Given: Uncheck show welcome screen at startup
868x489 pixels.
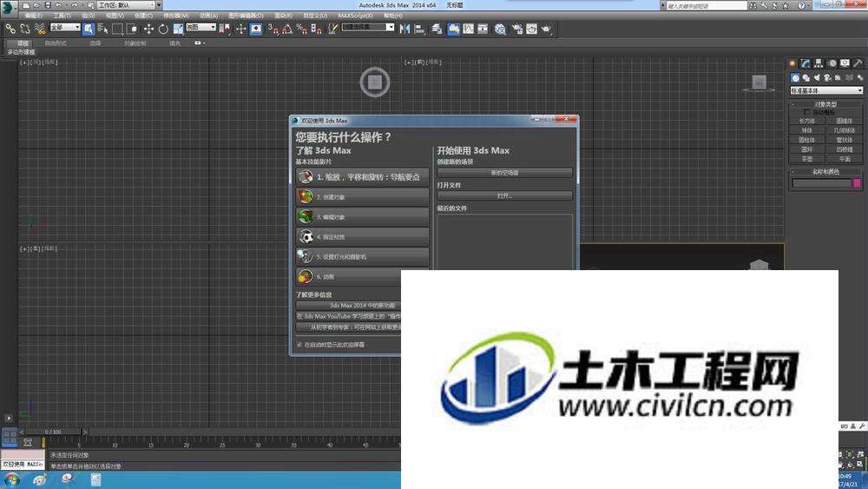Looking at the screenshot, I should pos(299,345).
